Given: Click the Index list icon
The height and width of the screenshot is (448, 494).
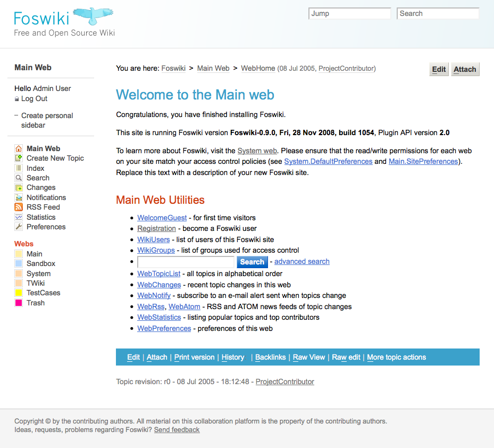Looking at the screenshot, I should [19, 168].
